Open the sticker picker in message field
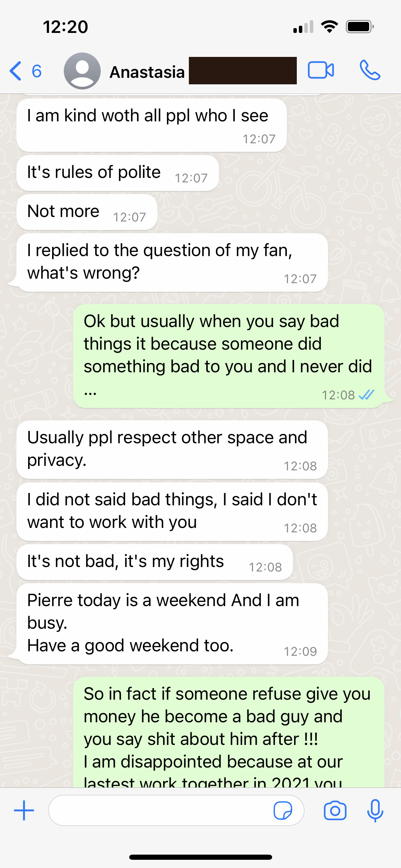 point(283,810)
